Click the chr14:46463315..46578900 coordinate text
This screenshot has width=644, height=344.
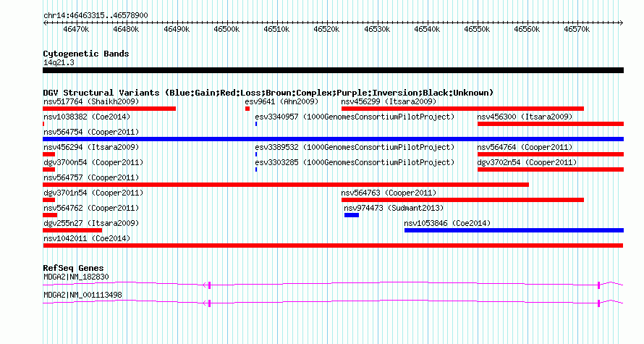coord(96,16)
